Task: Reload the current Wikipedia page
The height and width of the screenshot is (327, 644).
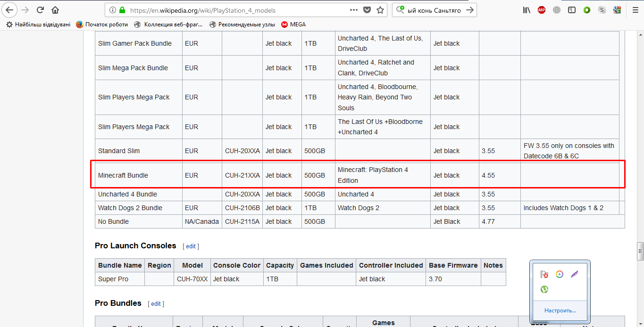Action: pyautogui.click(x=40, y=10)
